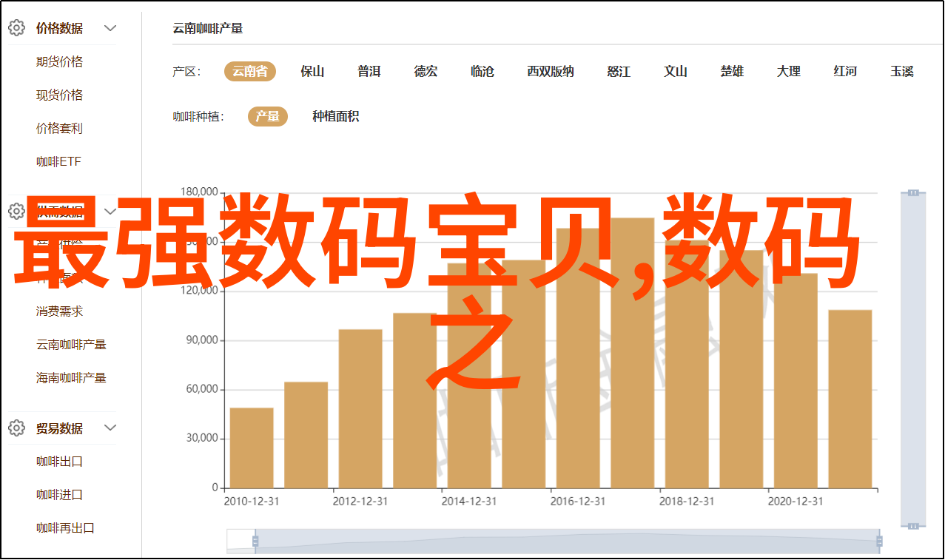945x560 pixels.
Task: Go to 期货价格 in the sidebar
Action: (59, 61)
